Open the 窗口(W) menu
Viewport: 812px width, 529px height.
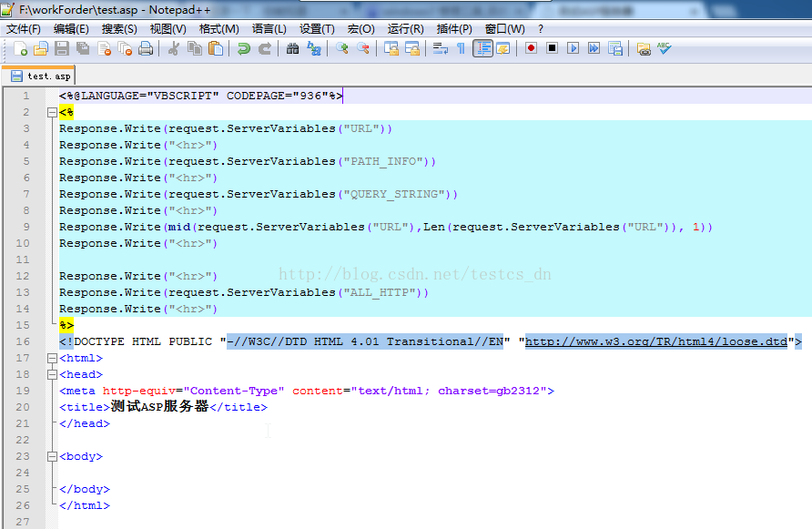(x=505, y=29)
